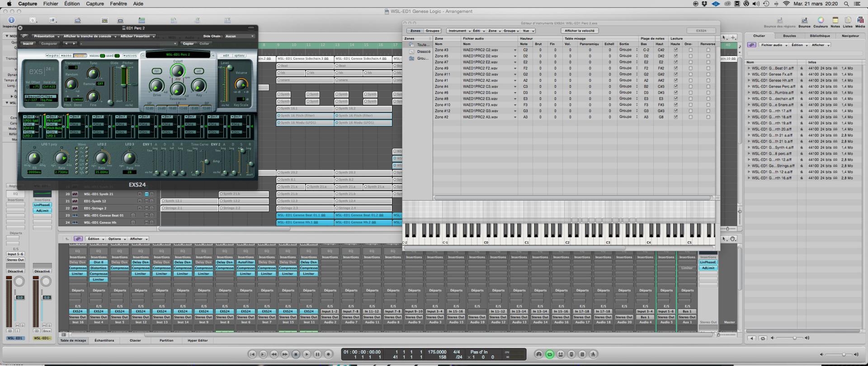Unmute track 20 WSL-ED1 Synth 21
This screenshot has width=868, height=366.
coord(146,194)
